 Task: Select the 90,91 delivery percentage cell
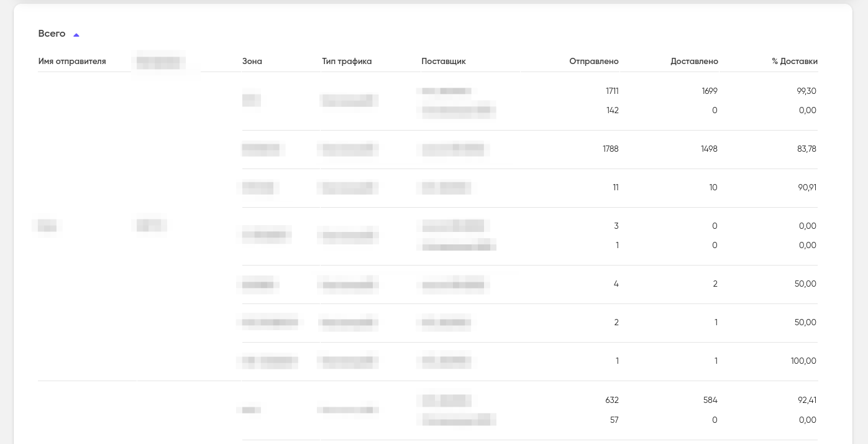(x=806, y=187)
